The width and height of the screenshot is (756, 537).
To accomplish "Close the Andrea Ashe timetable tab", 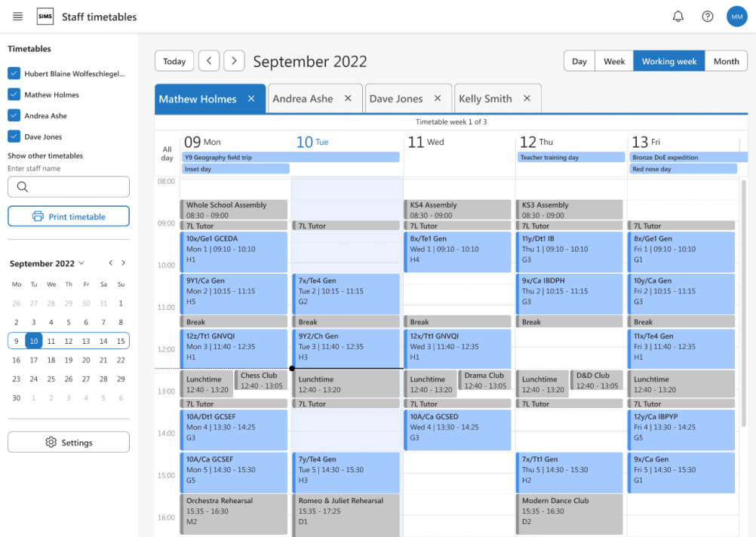I will pos(348,99).
